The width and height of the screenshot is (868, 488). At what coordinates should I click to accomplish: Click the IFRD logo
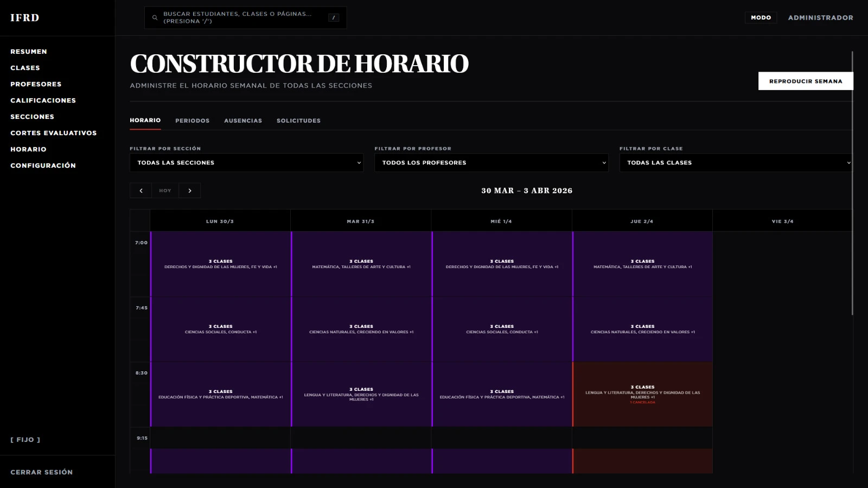click(x=25, y=18)
